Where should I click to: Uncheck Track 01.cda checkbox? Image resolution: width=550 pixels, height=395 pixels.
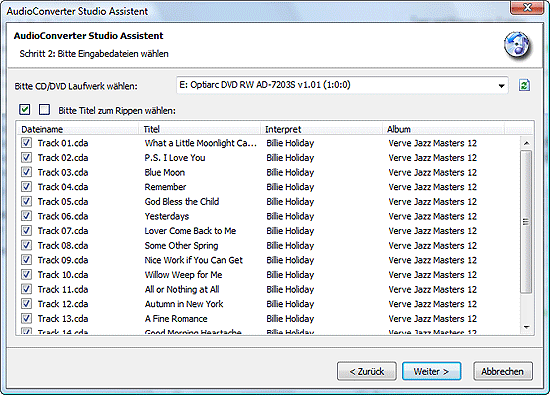click(26, 143)
